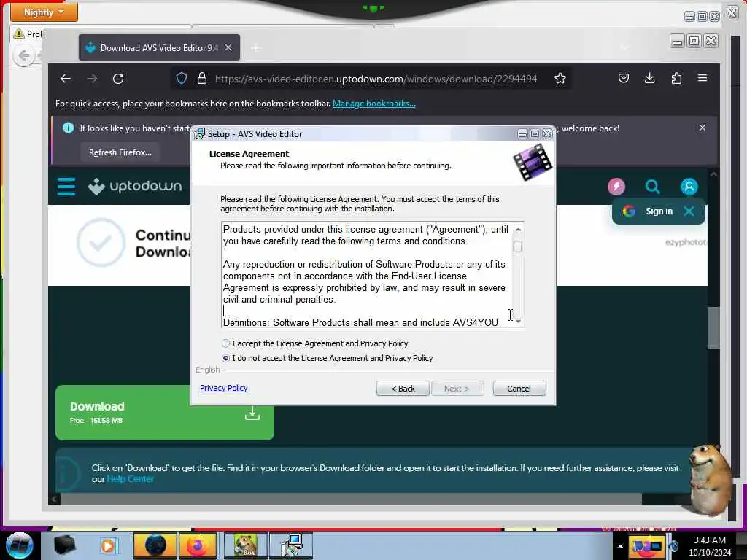The image size is (747, 560).
Task: Click the tracking protection shield icon
Action: pos(182,79)
